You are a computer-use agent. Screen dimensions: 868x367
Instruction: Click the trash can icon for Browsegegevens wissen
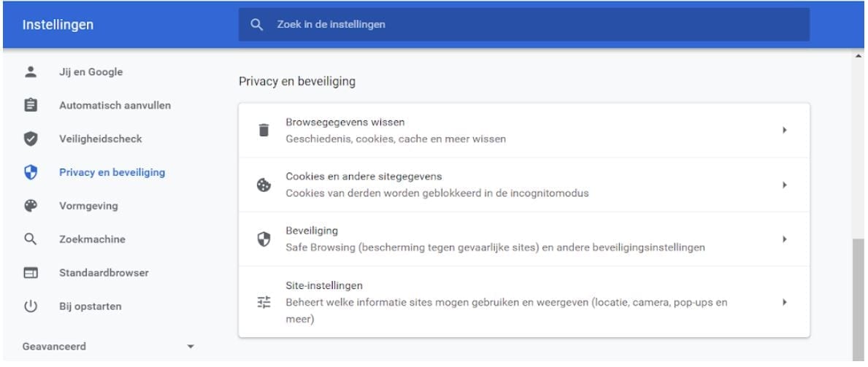pos(264,130)
